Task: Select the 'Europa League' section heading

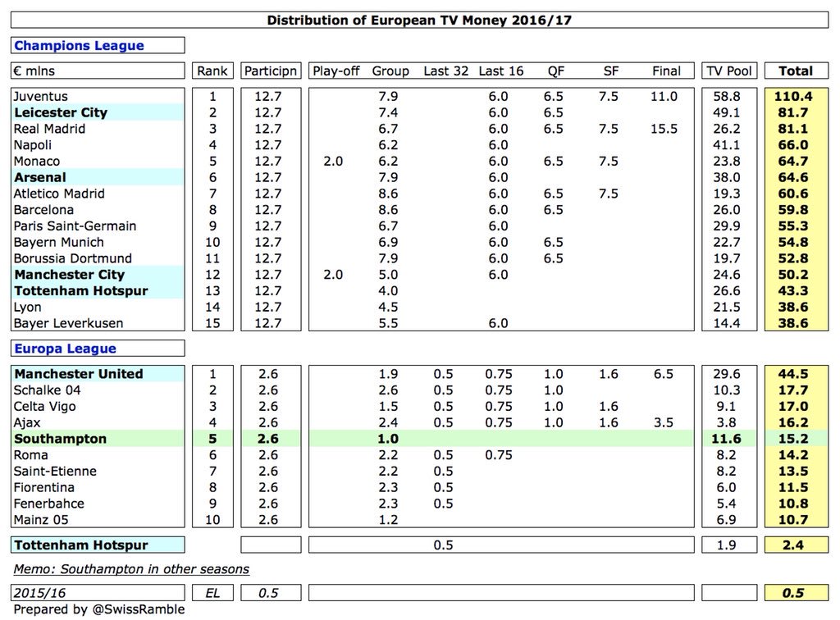Action: click(x=65, y=349)
